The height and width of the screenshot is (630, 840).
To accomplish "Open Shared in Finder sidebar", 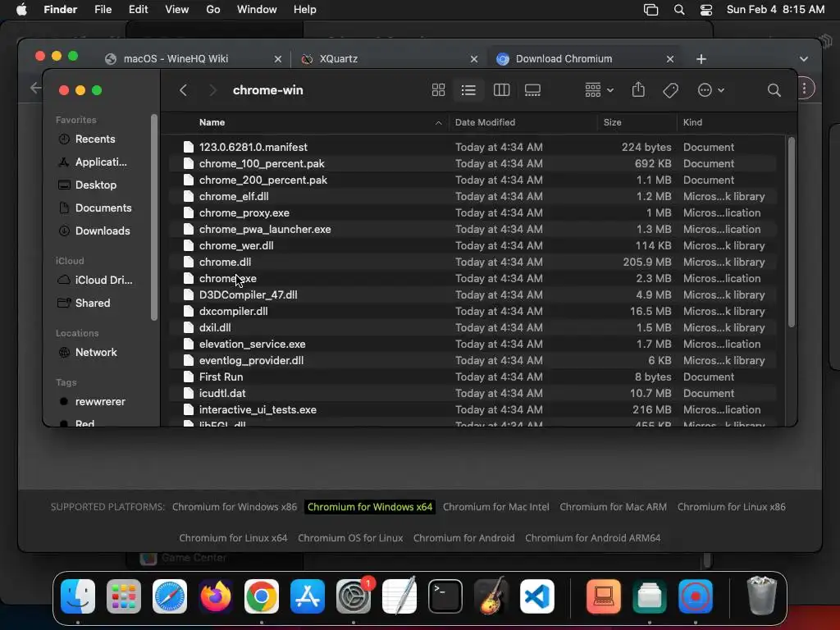I will [x=92, y=304].
